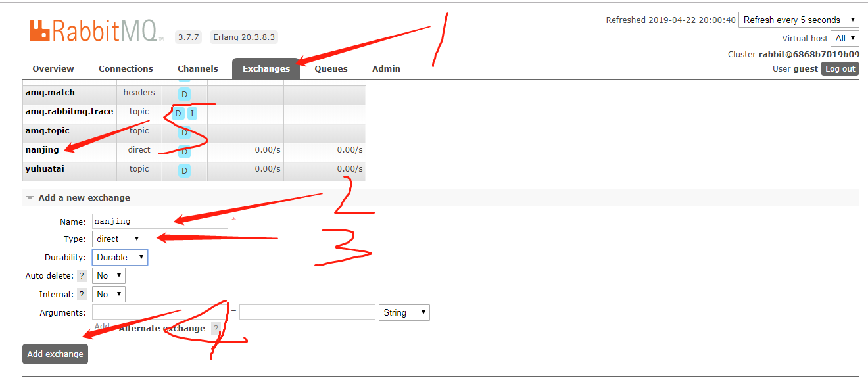
Task: Click the guest user name
Action: click(x=806, y=68)
